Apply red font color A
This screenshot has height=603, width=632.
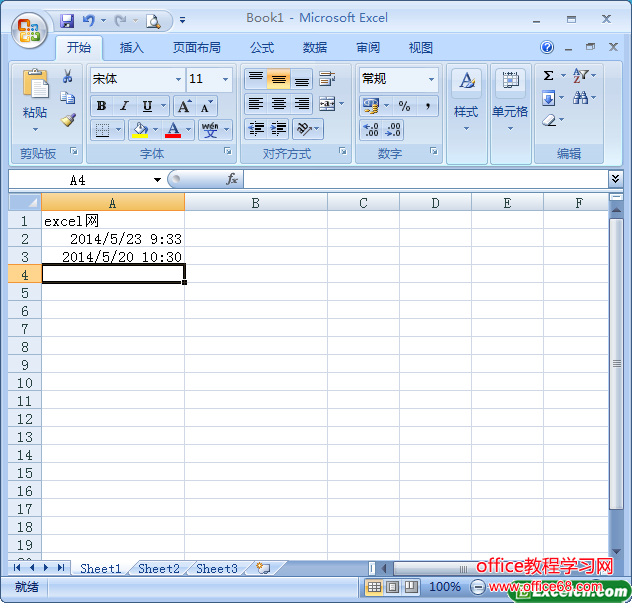point(173,130)
